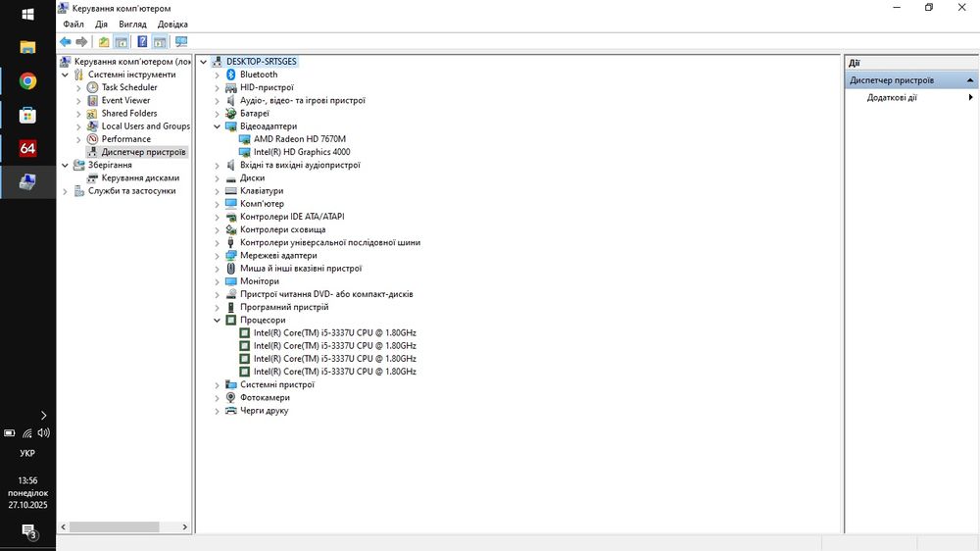Select Контролери сховища category

coord(282,229)
